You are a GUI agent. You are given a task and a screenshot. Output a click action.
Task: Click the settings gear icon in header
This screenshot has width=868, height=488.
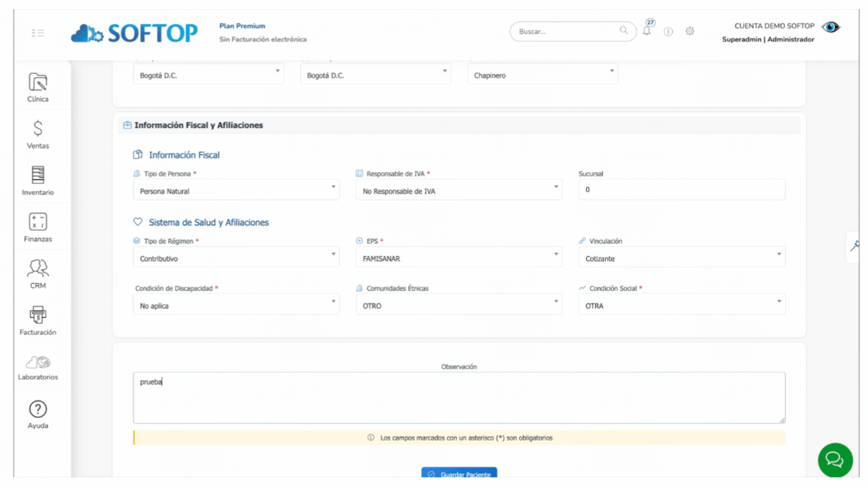coord(689,31)
